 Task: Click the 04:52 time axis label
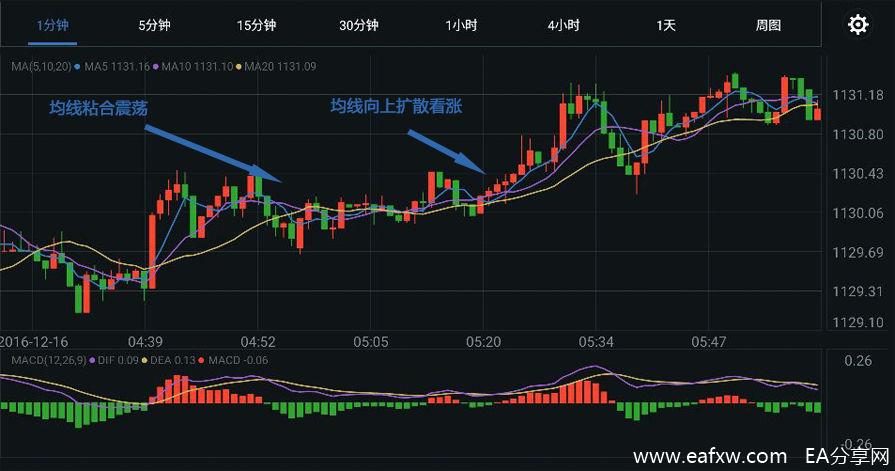click(x=258, y=342)
